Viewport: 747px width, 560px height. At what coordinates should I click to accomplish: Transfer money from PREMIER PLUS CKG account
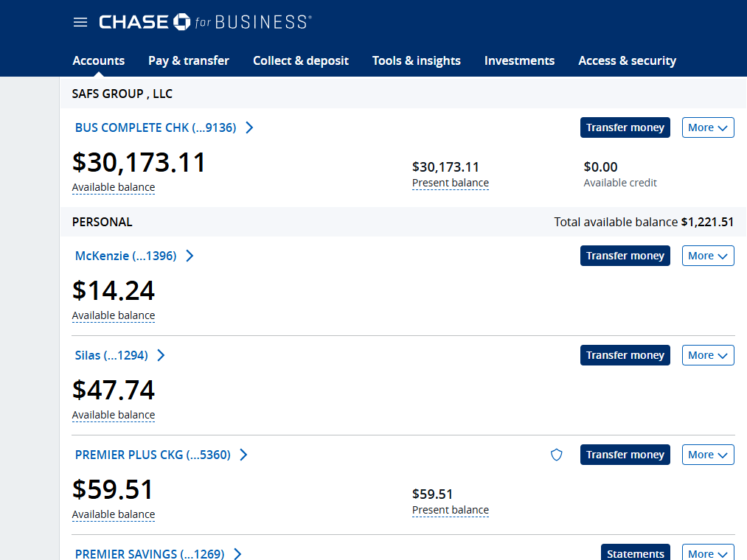pos(625,455)
